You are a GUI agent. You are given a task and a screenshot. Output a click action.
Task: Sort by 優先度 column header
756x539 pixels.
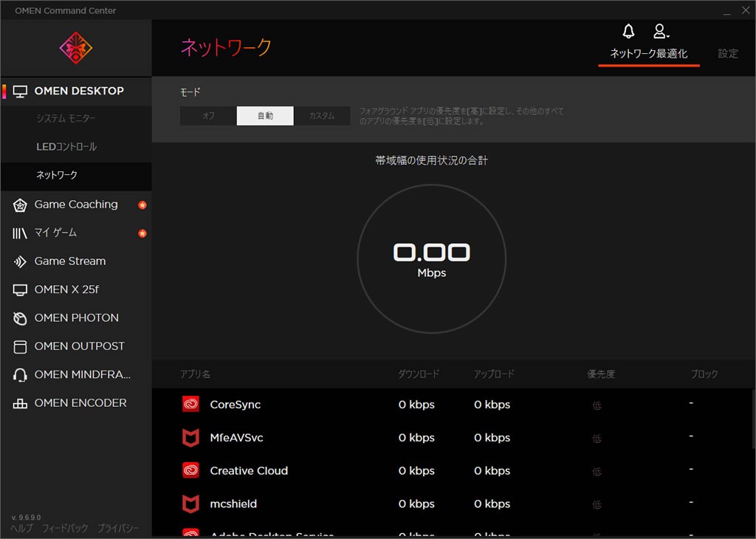point(601,374)
